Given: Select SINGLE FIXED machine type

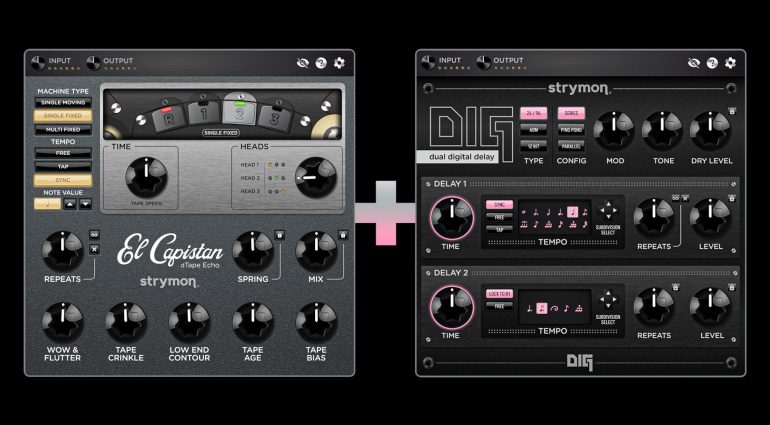Looking at the screenshot, I should (x=63, y=116).
